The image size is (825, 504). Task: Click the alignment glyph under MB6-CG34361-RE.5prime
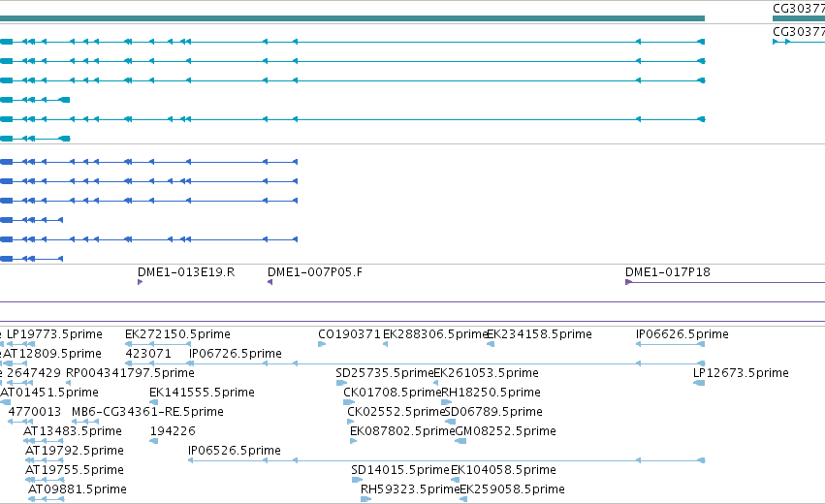click(x=85, y=422)
